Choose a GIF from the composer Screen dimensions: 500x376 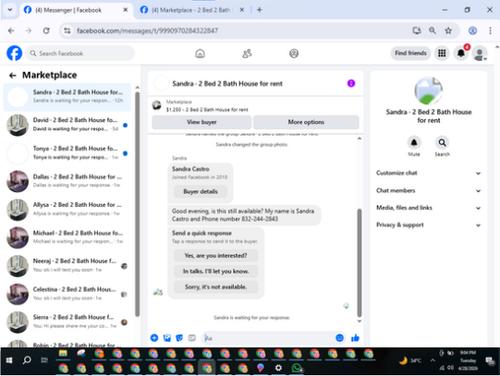(192, 338)
